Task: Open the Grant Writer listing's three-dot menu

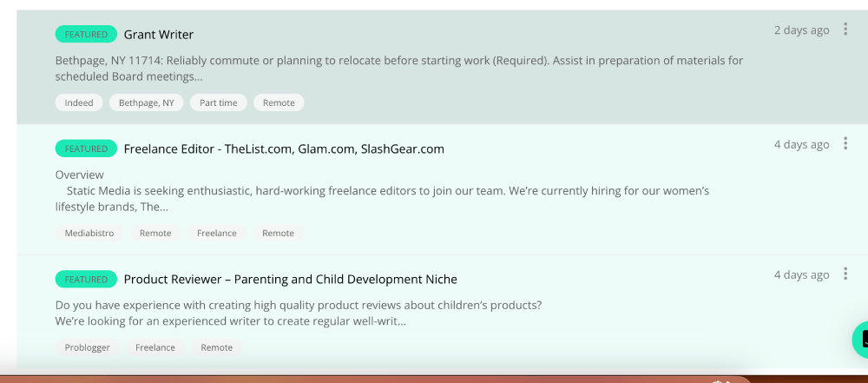Action: click(845, 30)
